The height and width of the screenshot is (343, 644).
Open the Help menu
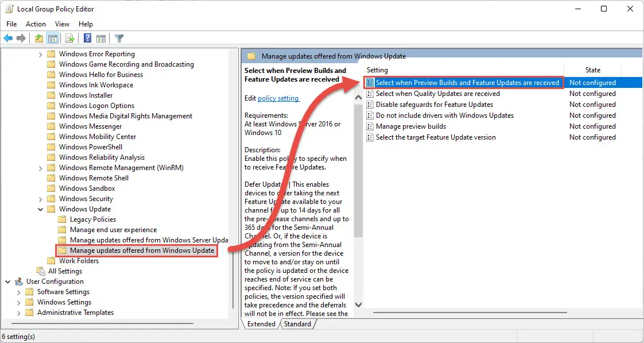(86, 24)
